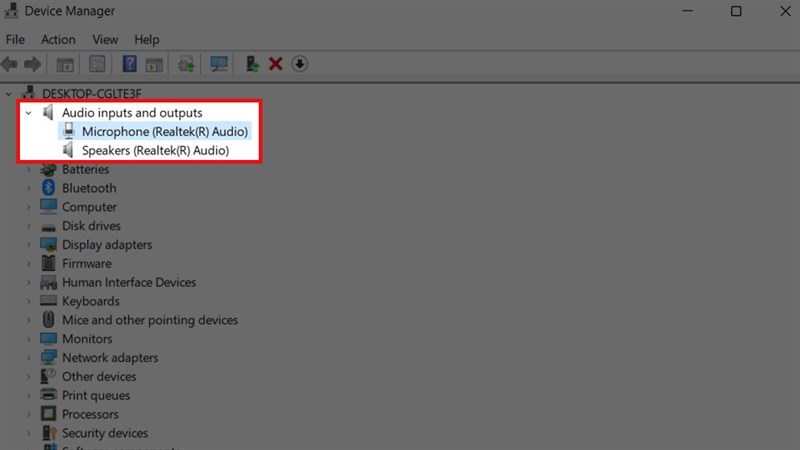
Task: Click Disable device down-arrow icon
Action: pos(299,64)
